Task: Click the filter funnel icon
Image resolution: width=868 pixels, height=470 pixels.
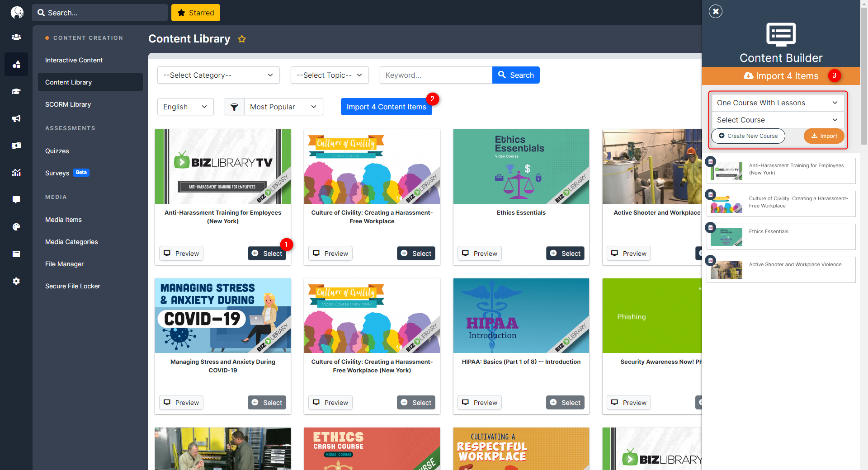Action: 234,107
